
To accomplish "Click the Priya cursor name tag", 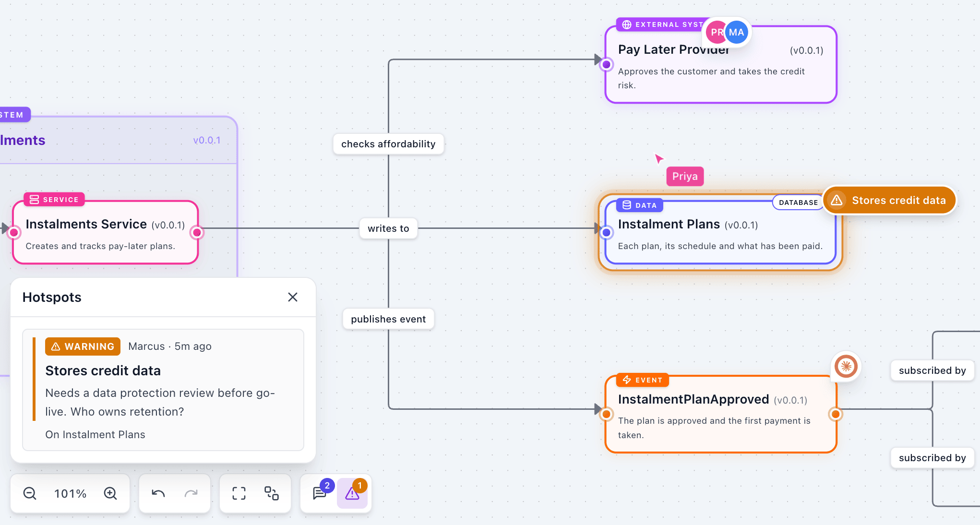I will [685, 176].
